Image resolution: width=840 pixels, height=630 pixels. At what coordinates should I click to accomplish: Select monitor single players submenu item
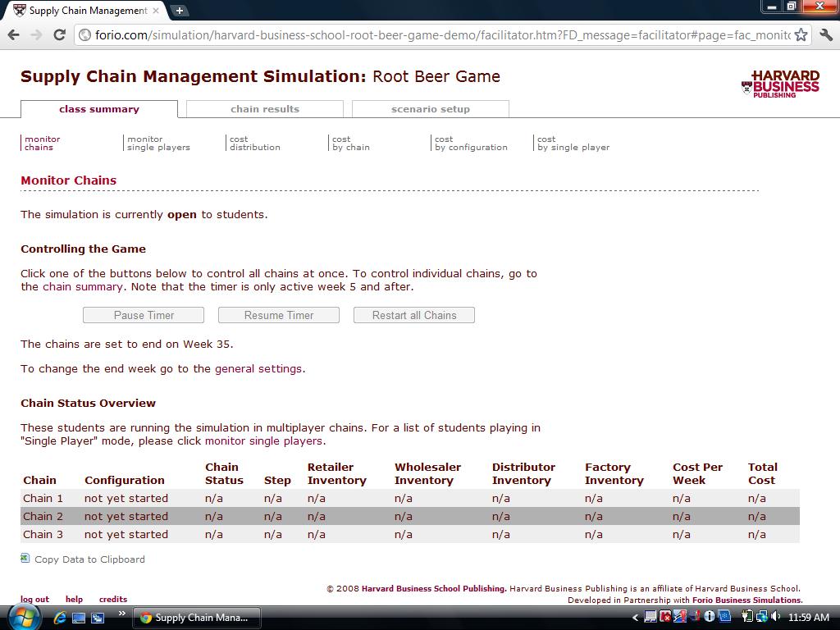[x=158, y=143]
